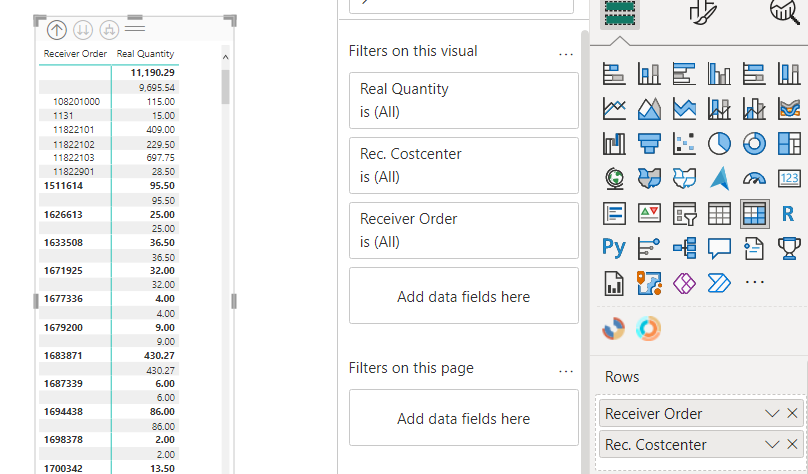Insert a Waterfall chart visual
This screenshot has height=474, width=808.
coord(614,143)
